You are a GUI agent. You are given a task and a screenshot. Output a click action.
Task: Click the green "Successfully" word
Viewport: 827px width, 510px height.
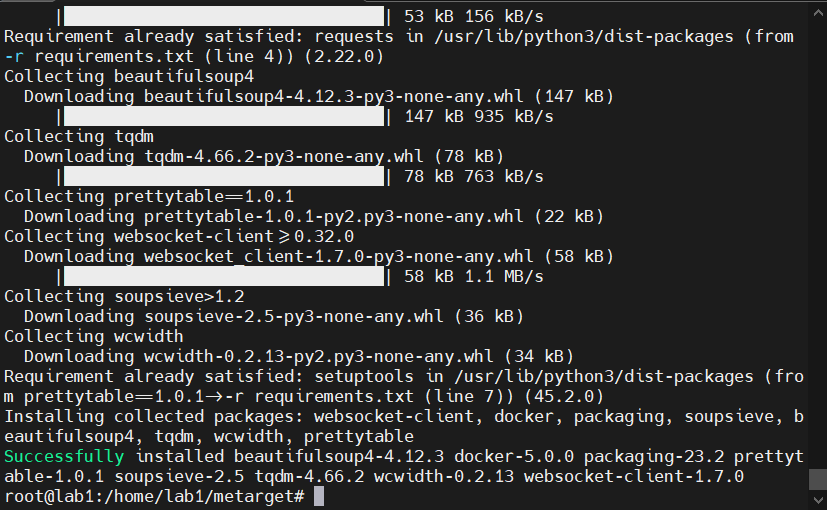pyautogui.click(x=58, y=456)
